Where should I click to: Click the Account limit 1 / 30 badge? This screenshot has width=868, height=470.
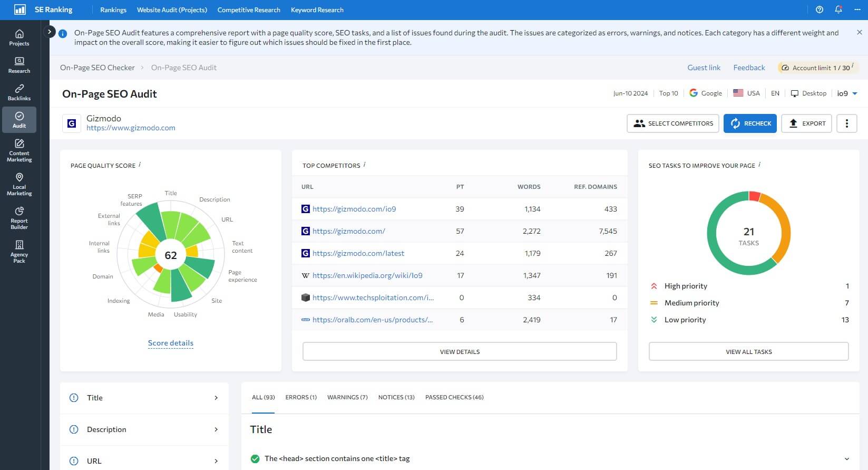[x=818, y=68]
